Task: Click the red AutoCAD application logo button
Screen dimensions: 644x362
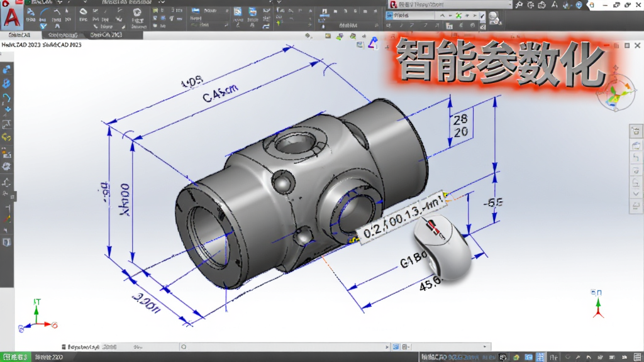Action: tap(12, 18)
